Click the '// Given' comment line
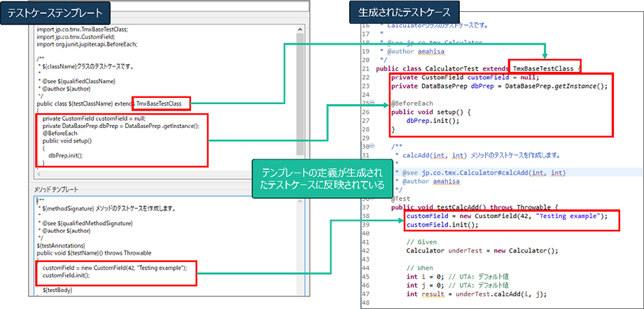Viewport: 644px width, 309px height. point(421,242)
